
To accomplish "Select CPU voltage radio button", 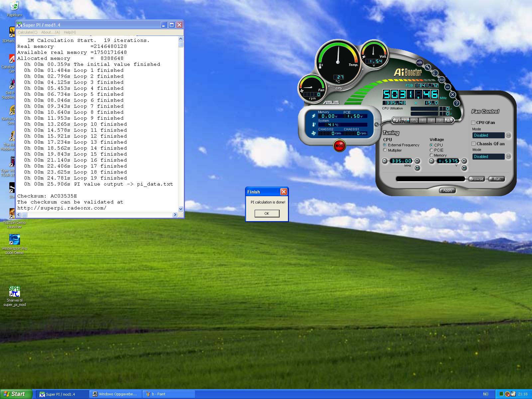I will pyautogui.click(x=431, y=145).
